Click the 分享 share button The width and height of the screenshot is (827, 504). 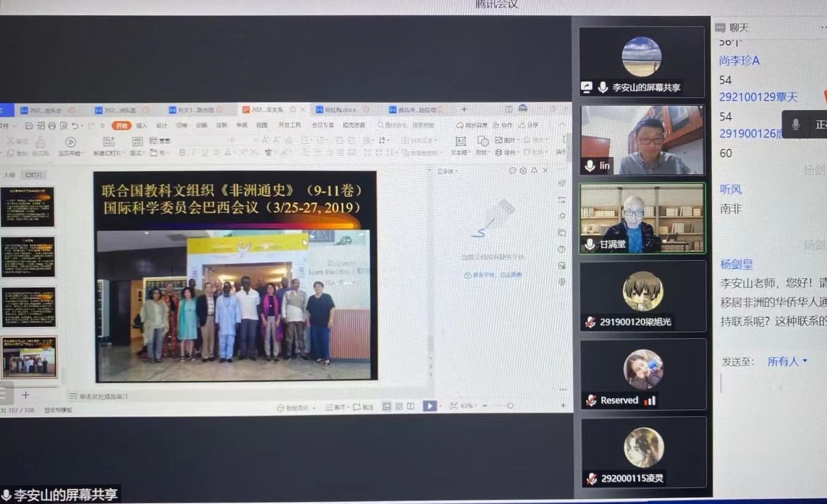pyautogui.click(x=529, y=125)
